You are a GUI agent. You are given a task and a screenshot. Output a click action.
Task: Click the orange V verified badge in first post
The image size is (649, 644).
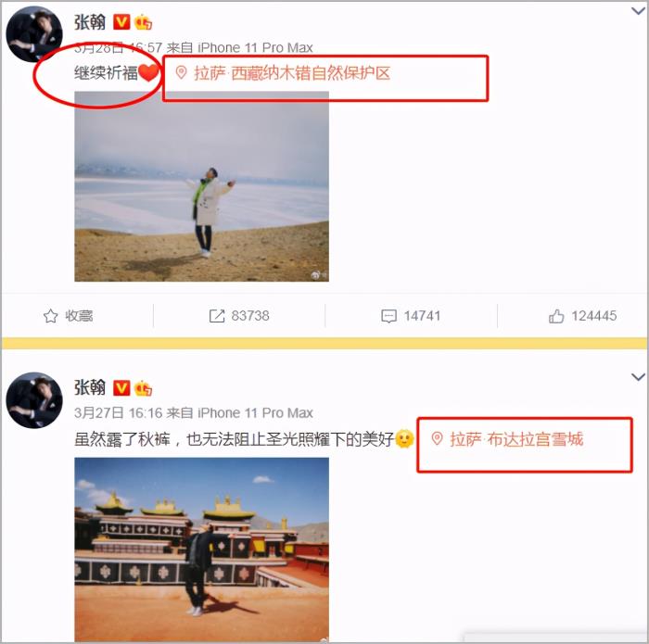(121, 22)
